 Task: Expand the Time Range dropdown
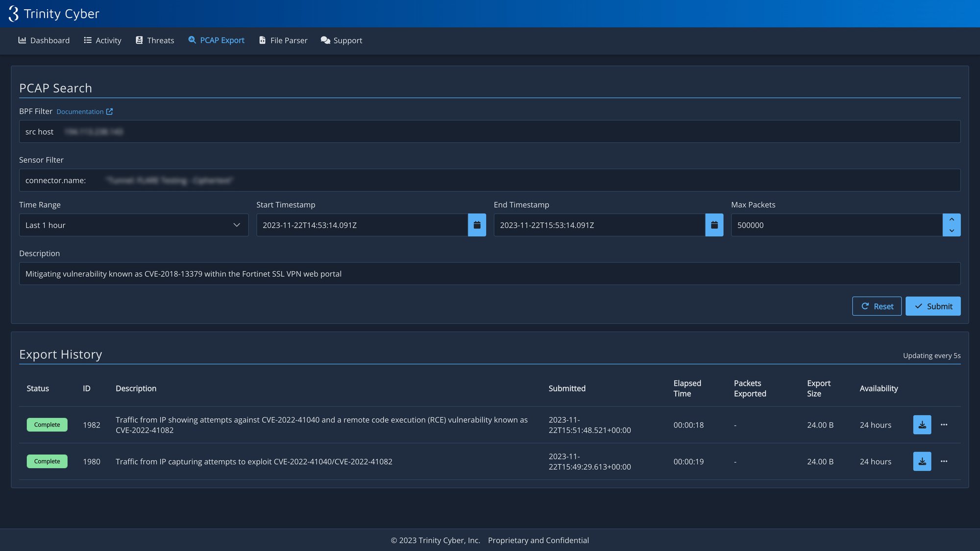tap(134, 225)
